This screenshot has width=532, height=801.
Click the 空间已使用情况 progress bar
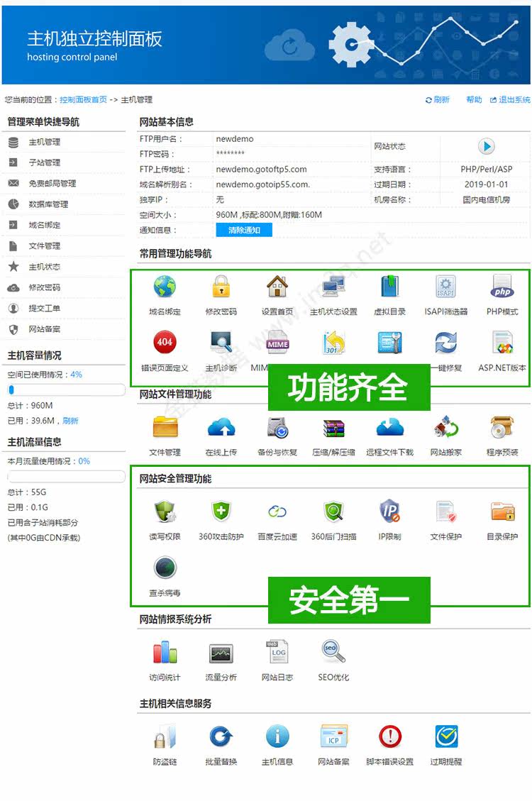pyautogui.click(x=67, y=390)
